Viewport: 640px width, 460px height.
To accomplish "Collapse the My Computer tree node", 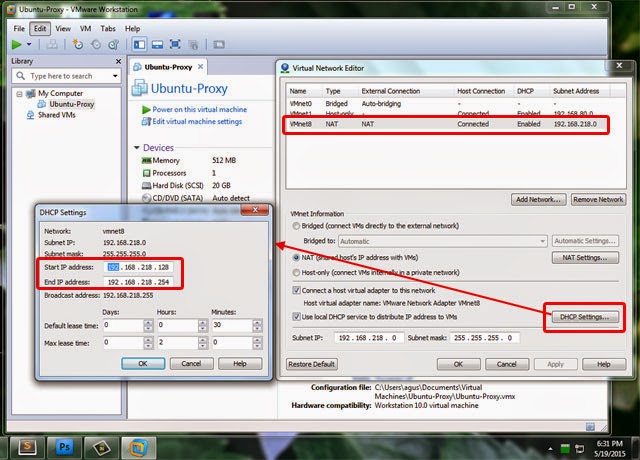I will point(19,94).
